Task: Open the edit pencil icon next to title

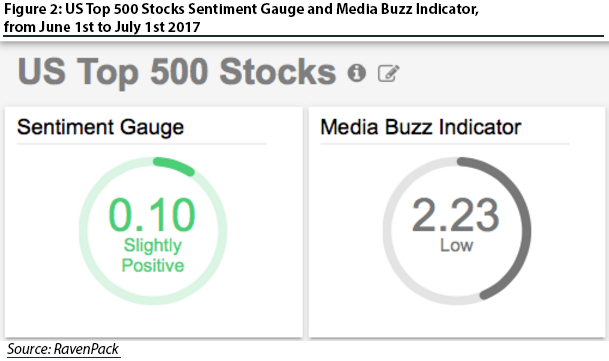Action: pos(388,73)
